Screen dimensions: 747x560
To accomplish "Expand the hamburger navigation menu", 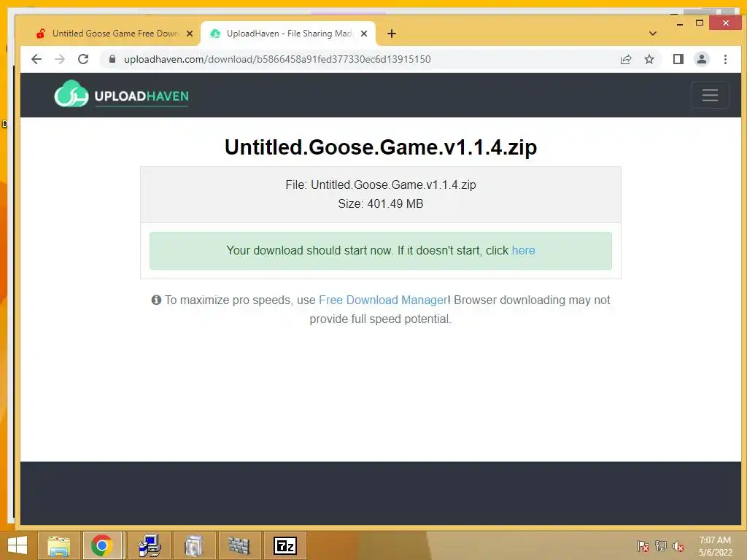I will [710, 96].
